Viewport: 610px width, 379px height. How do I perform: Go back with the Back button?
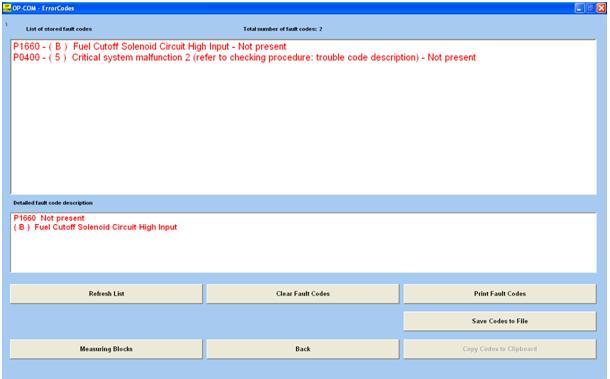click(x=303, y=349)
